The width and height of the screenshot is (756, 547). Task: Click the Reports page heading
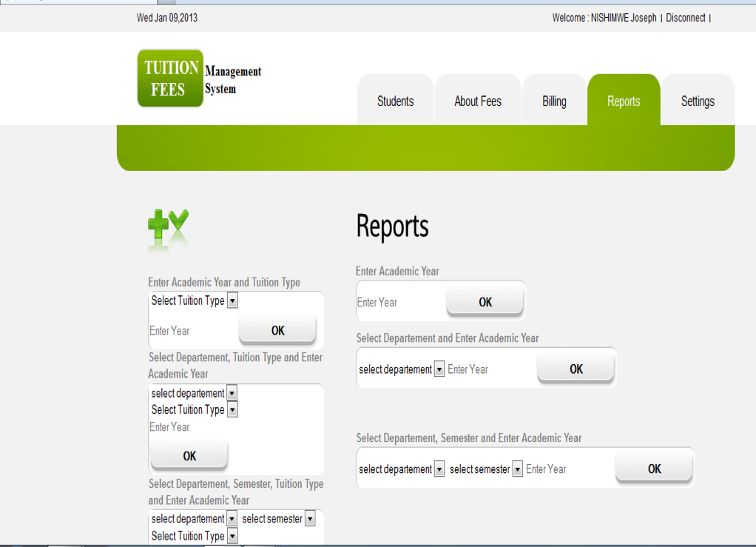pyautogui.click(x=393, y=226)
